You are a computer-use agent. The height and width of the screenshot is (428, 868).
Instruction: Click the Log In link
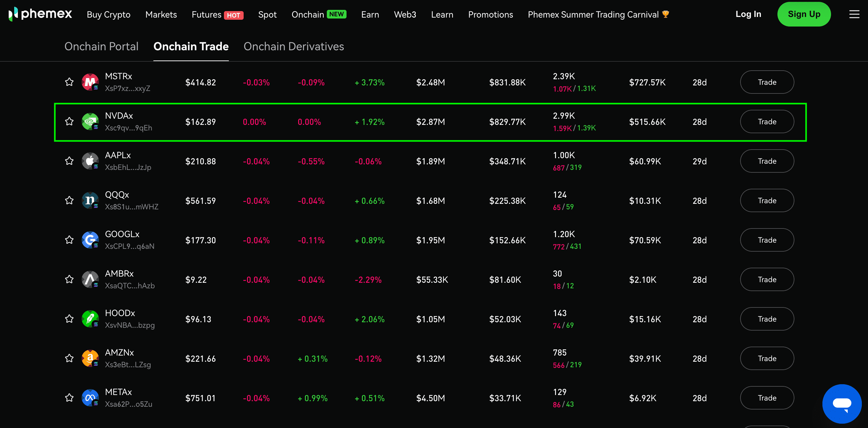coord(748,14)
